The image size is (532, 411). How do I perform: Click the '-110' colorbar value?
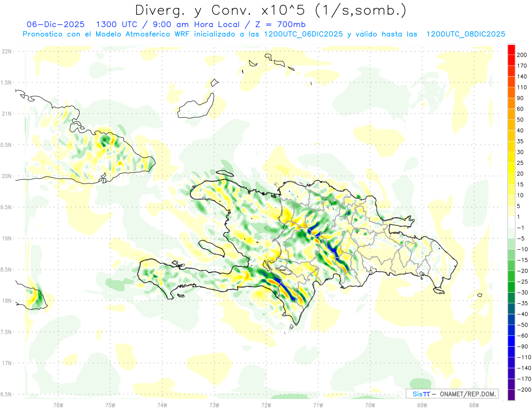point(524,357)
